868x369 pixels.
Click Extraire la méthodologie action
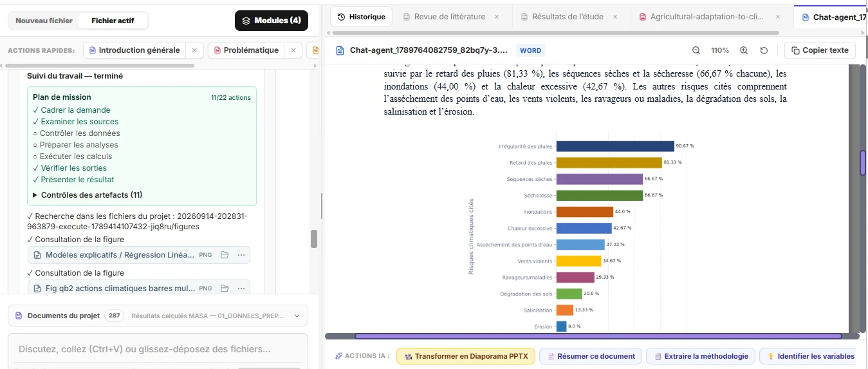pyautogui.click(x=701, y=356)
